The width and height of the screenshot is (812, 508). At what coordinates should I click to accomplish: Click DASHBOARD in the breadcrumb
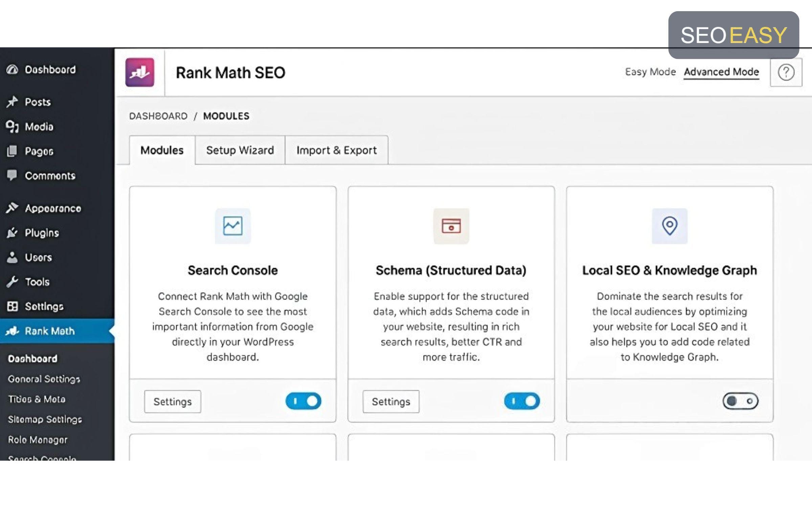pyautogui.click(x=158, y=116)
